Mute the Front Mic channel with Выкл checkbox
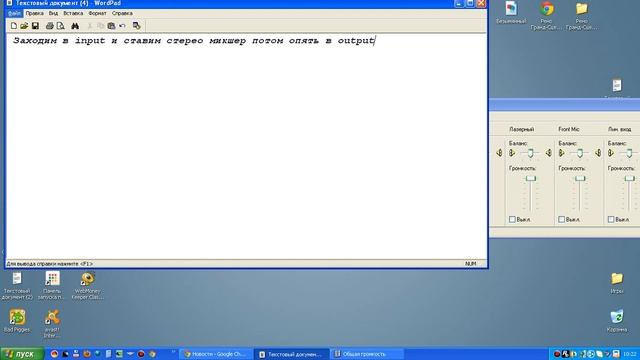 point(562,219)
